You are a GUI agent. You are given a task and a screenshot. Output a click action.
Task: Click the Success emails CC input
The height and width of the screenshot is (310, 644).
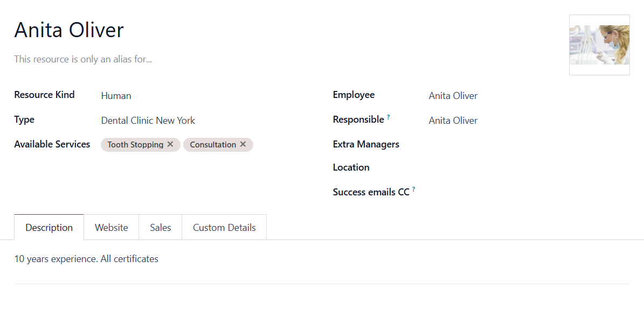pos(529,192)
